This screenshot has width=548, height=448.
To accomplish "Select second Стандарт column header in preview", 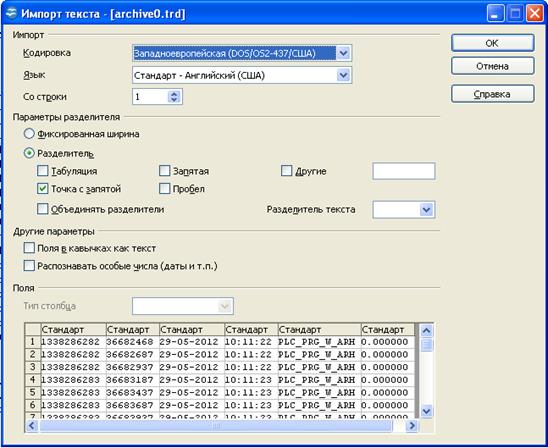I will [x=132, y=330].
